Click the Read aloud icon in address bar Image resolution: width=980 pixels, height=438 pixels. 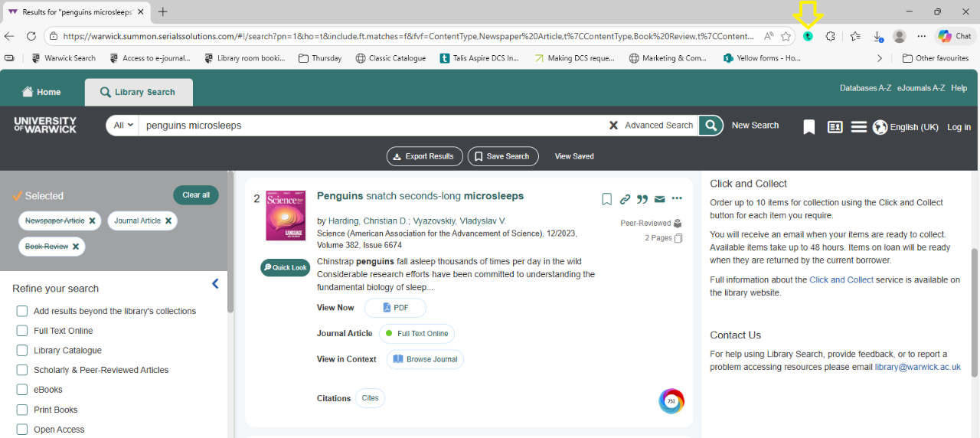(x=768, y=36)
